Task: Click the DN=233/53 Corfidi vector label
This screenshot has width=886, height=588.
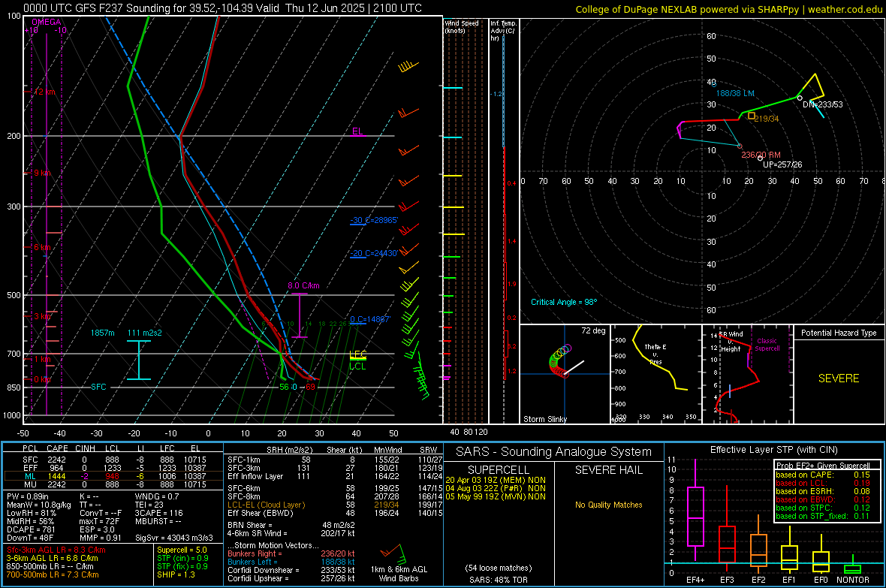Action: point(823,104)
